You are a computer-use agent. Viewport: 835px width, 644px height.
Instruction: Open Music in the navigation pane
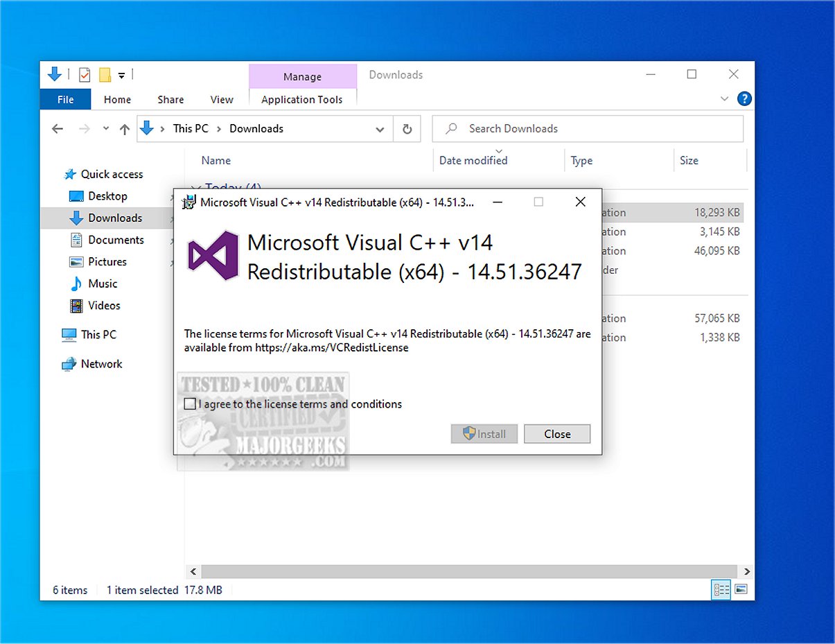(103, 284)
